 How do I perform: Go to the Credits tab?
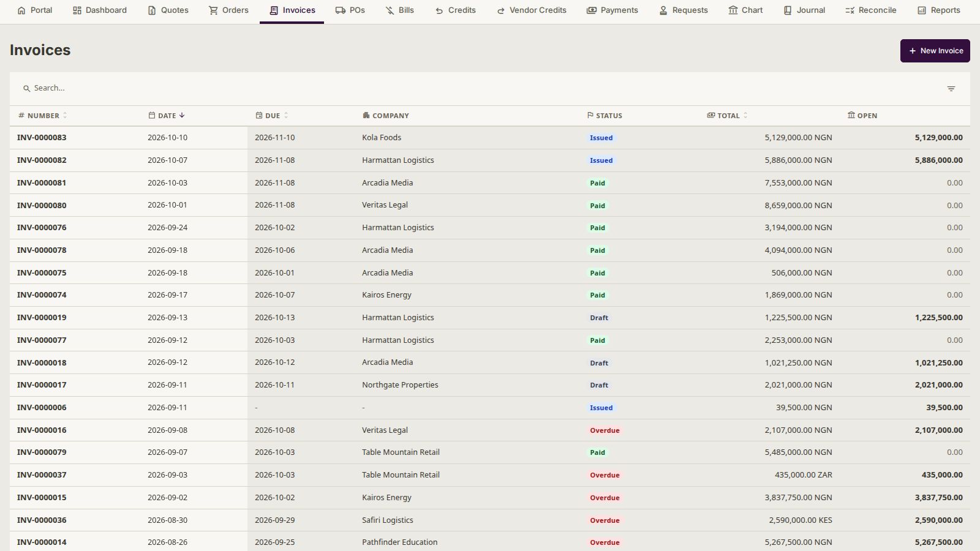click(455, 10)
